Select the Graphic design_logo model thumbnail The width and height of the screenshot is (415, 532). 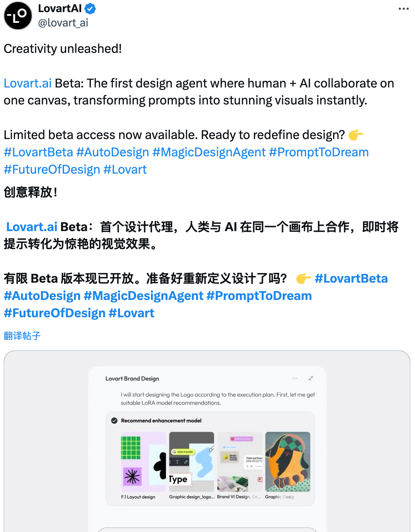(191, 462)
